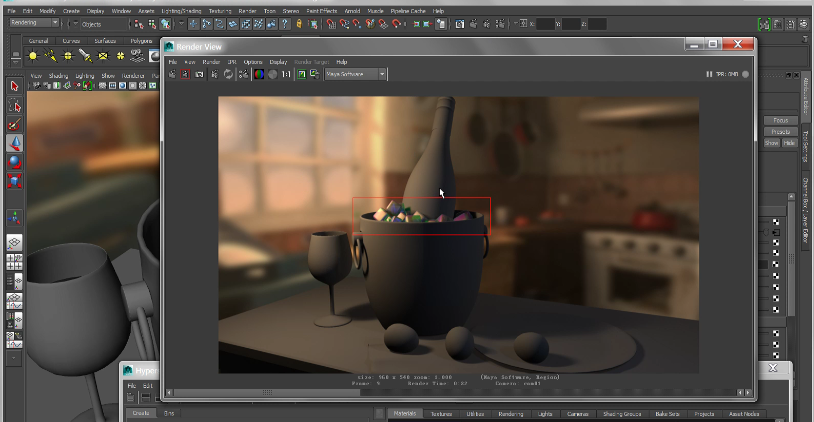Select the Lasso tool in toolbox
Screen dimensions: 814x422
(x=15, y=105)
